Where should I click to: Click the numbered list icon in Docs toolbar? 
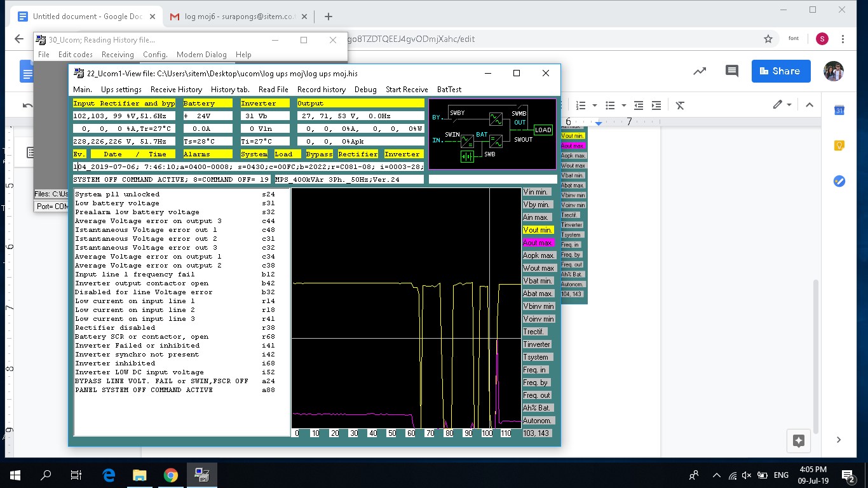pyautogui.click(x=580, y=105)
